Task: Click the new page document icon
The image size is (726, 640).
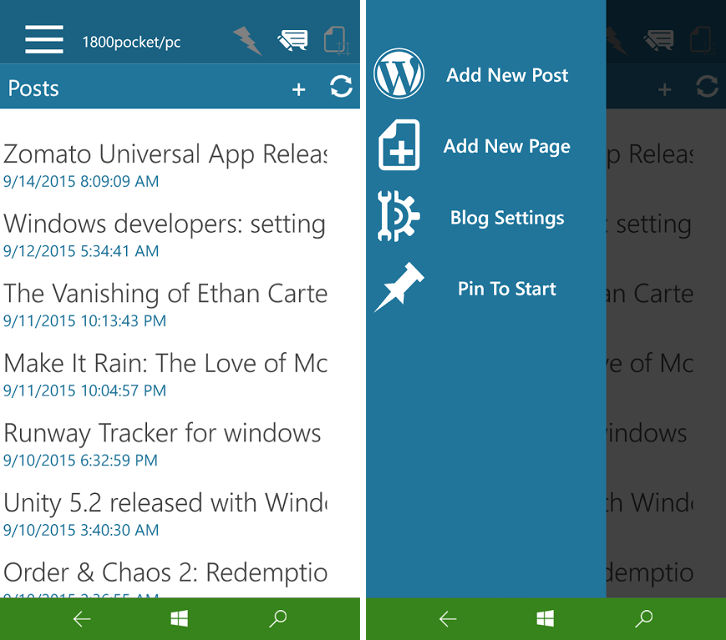Action: point(399,145)
